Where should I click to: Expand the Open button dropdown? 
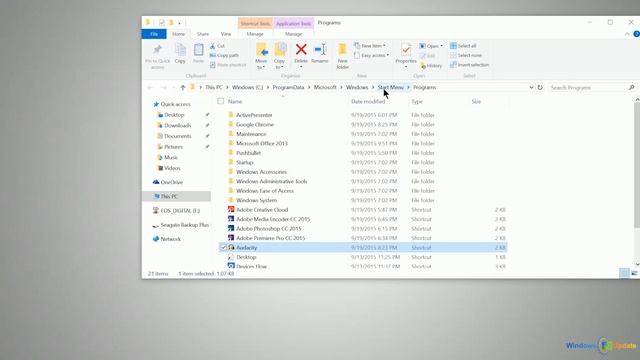[x=441, y=46]
